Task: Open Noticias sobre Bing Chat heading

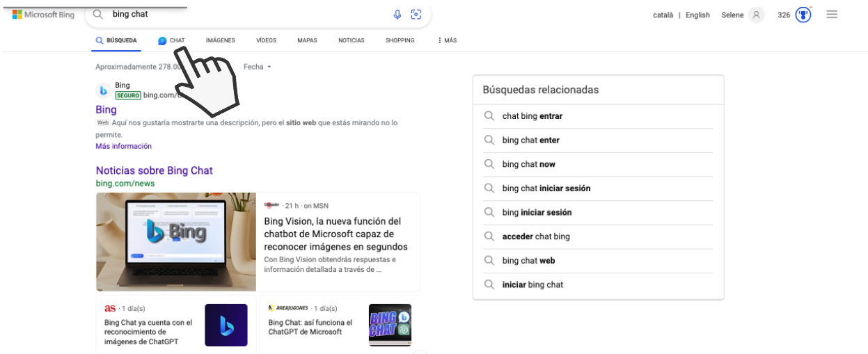Action: (155, 170)
